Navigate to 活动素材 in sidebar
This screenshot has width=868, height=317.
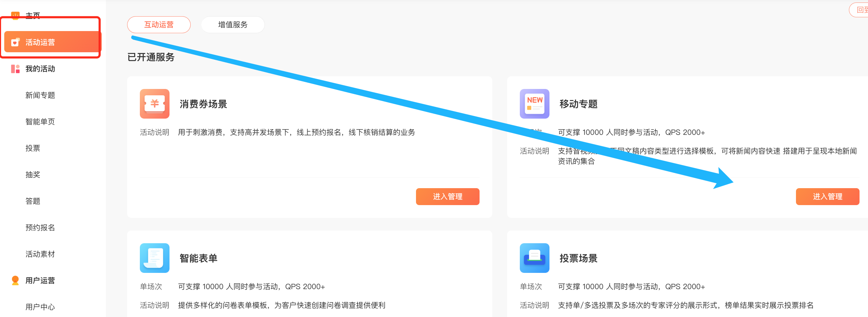point(40,254)
